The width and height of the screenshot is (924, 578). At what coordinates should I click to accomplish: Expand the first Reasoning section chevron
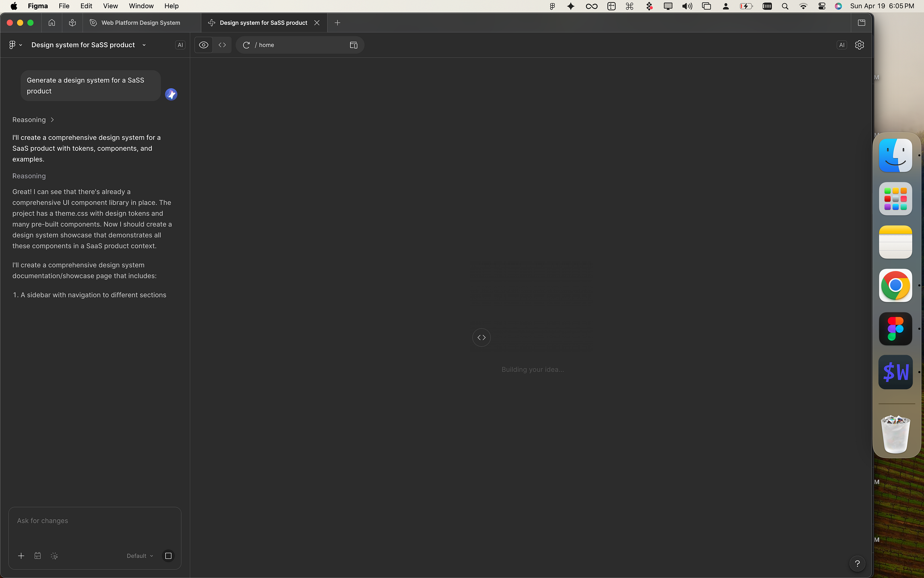(52, 120)
